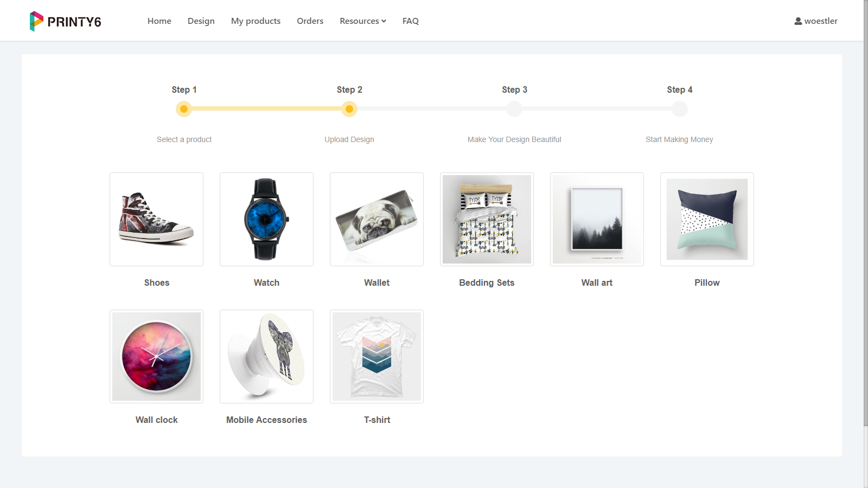Click the user account icon beside woestler
Screen dimensions: 868x488
pyautogui.click(x=797, y=21)
